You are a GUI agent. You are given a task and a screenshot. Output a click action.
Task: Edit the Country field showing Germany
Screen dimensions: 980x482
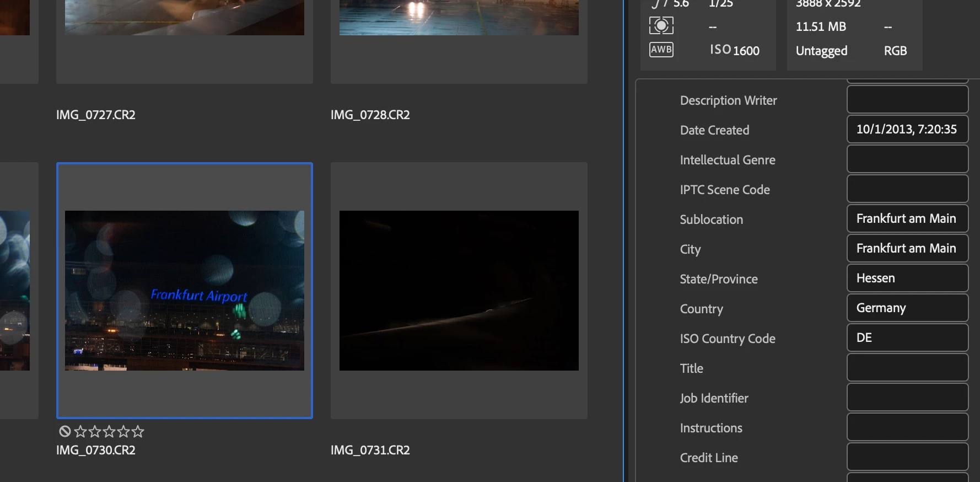coord(907,308)
